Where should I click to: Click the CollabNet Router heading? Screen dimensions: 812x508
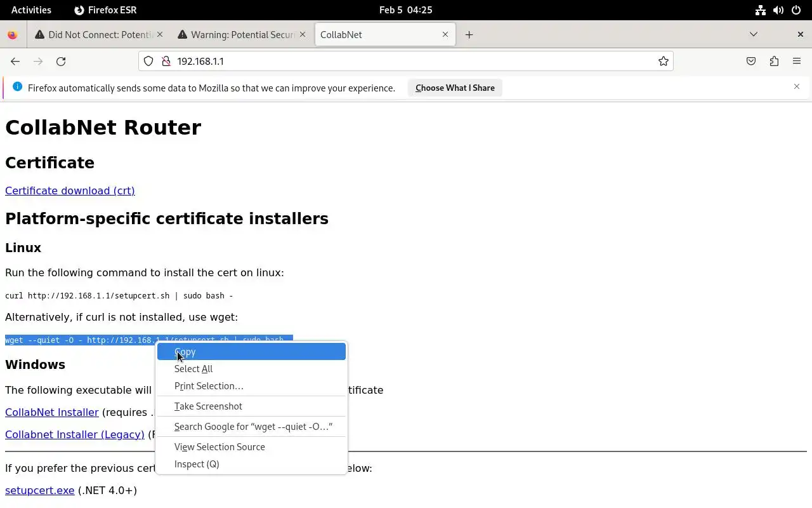tap(103, 128)
